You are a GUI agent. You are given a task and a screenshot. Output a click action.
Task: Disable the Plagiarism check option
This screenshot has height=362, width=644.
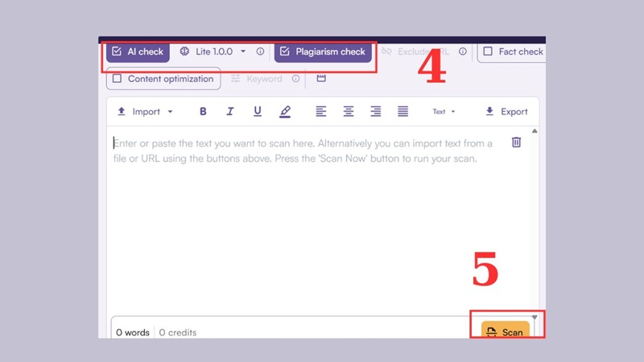click(x=285, y=51)
